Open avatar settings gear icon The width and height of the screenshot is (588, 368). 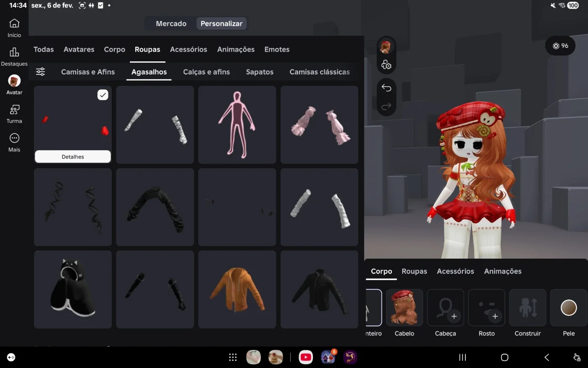386,65
